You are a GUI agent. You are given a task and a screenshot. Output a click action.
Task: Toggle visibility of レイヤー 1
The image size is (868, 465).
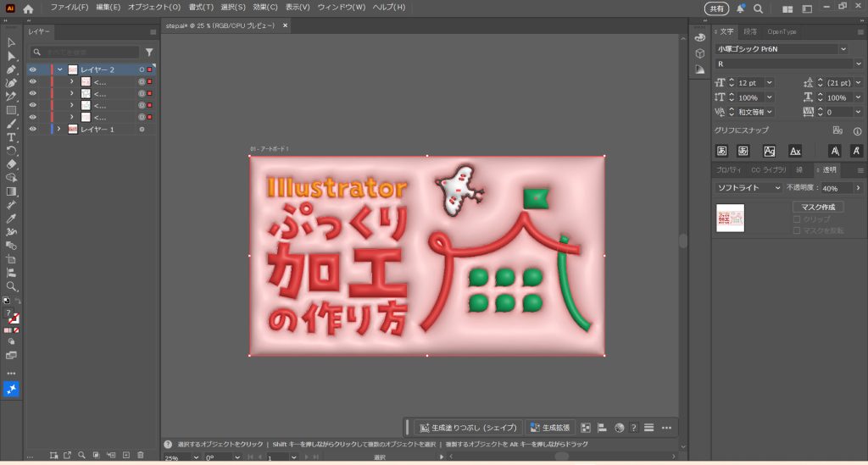[33, 130]
